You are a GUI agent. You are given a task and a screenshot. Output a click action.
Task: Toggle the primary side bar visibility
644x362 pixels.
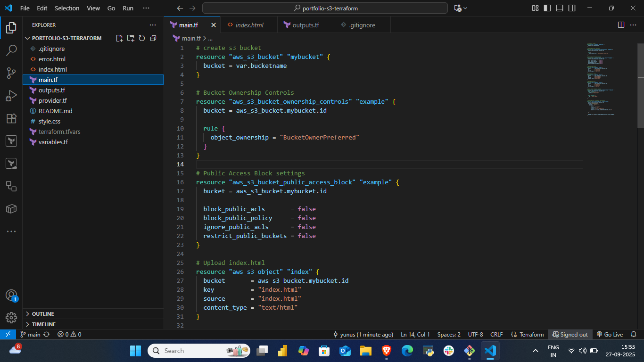pyautogui.click(x=547, y=8)
